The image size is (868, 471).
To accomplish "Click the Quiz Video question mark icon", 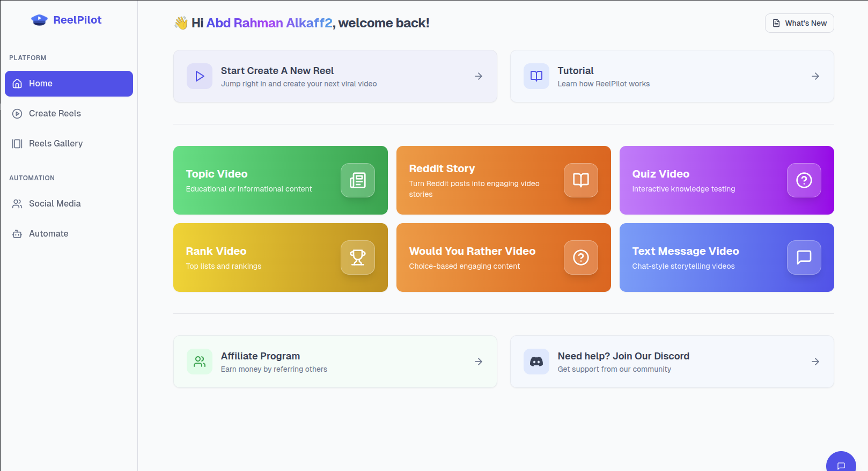I will [x=804, y=180].
